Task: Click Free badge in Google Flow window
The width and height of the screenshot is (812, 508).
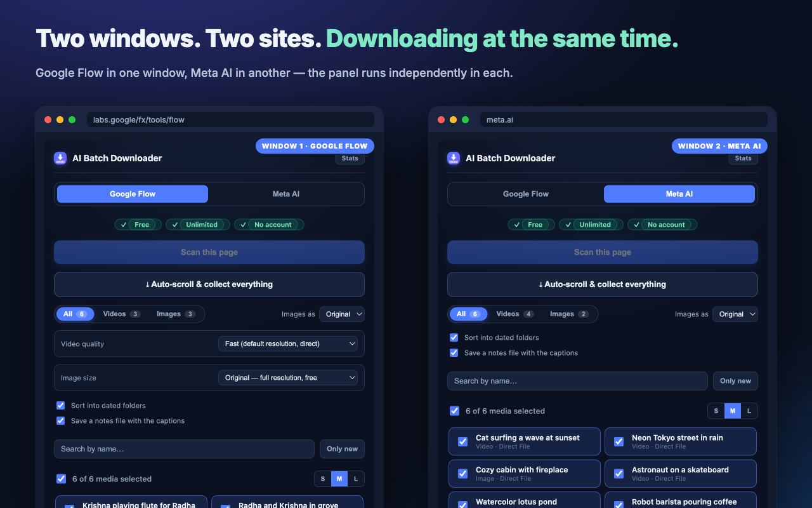Action: 138,225
